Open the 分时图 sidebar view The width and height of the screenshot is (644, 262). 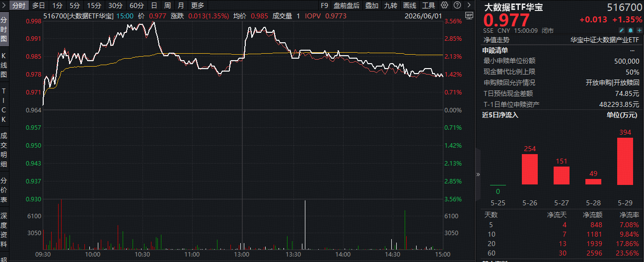click(4, 30)
